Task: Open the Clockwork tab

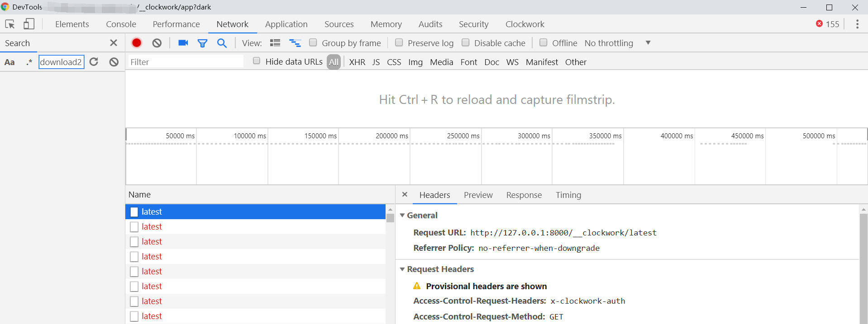Action: [525, 24]
